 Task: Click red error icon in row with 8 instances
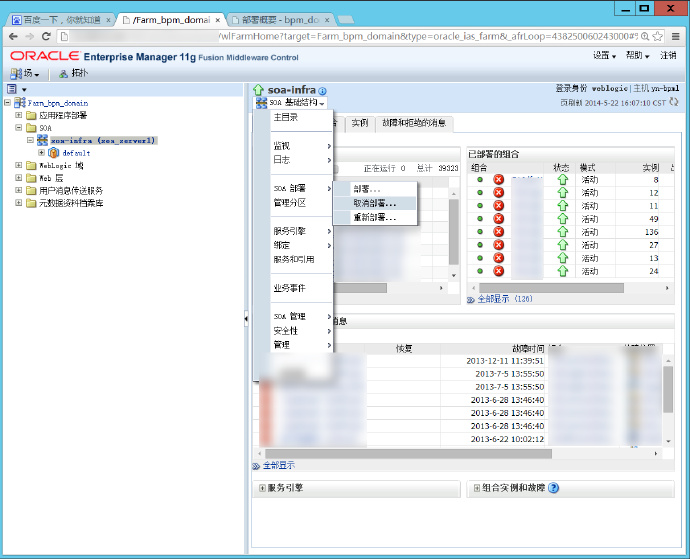coord(498,180)
